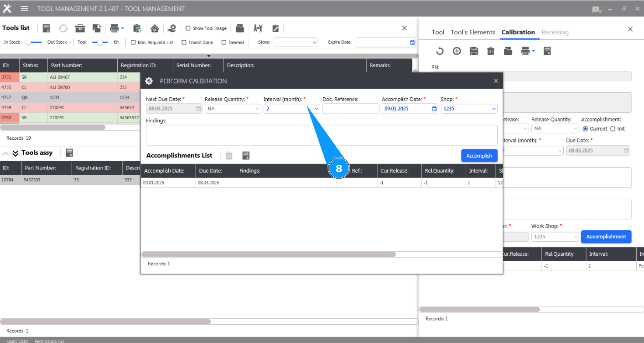
Task: Expand the Tools assy section with double chevron
Action: [16, 153]
